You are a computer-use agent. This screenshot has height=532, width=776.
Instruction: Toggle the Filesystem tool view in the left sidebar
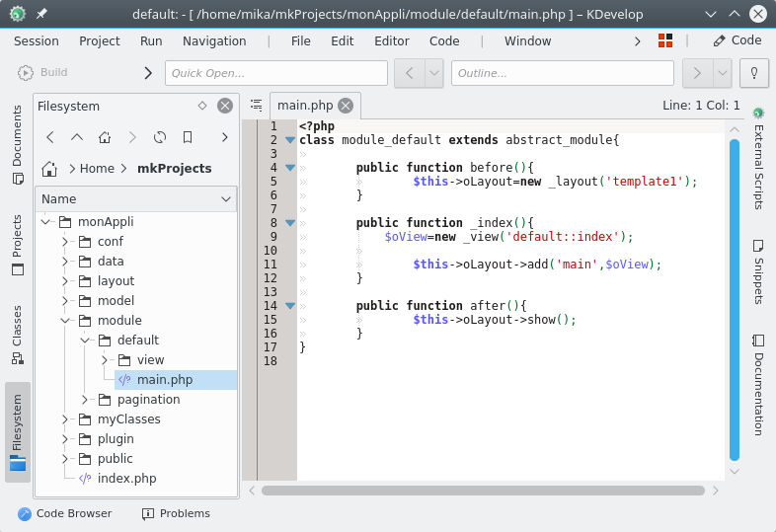(x=17, y=431)
